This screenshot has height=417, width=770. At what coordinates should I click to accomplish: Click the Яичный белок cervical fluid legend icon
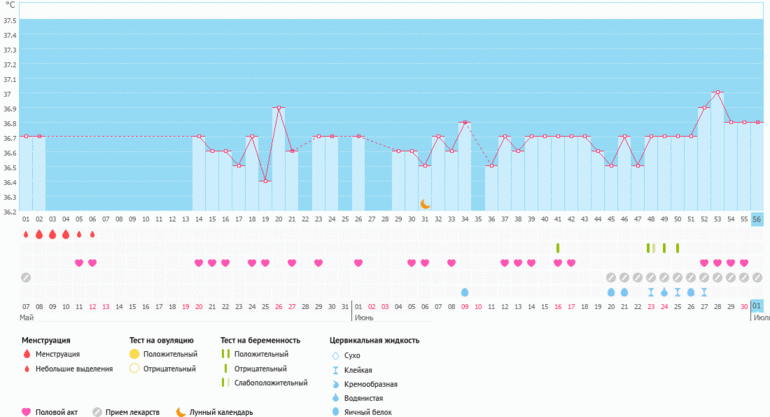click(336, 411)
